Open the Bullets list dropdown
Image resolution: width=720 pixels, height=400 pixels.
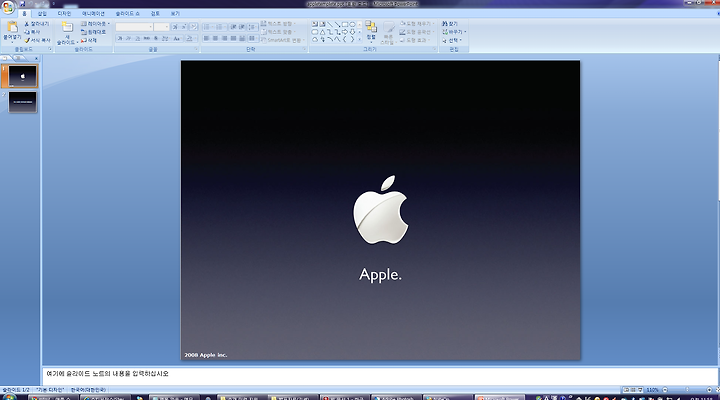click(x=208, y=27)
